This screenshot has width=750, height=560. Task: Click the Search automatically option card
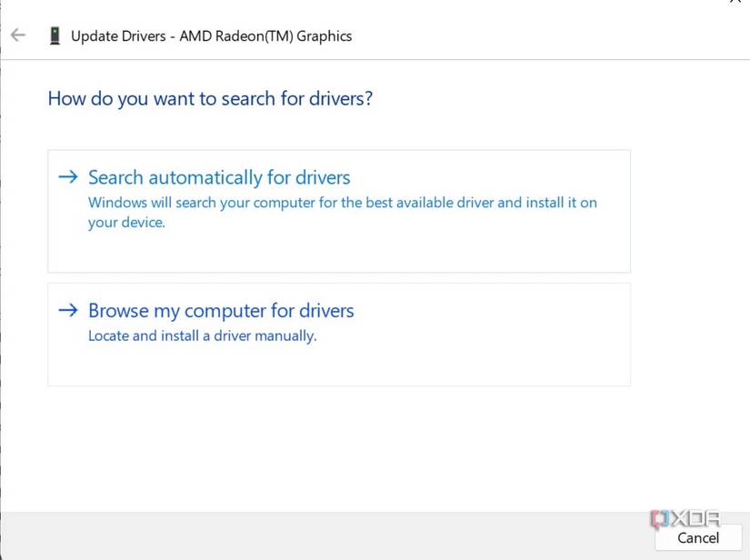pos(338,210)
